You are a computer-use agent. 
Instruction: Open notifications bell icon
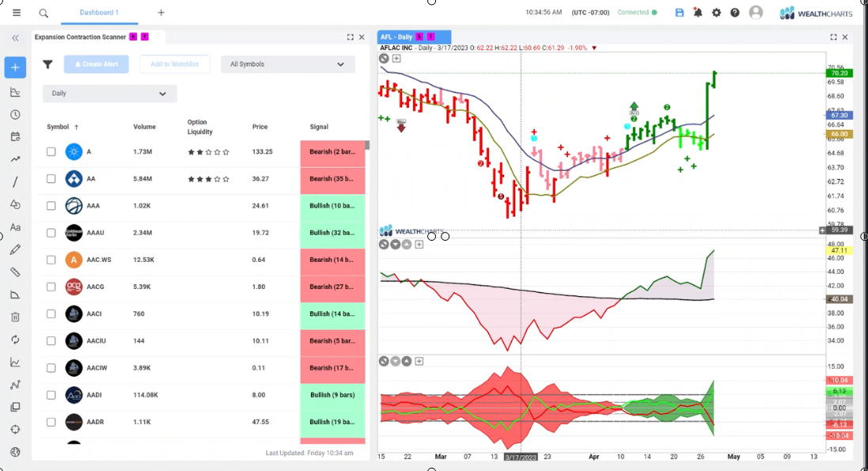pyautogui.click(x=698, y=13)
